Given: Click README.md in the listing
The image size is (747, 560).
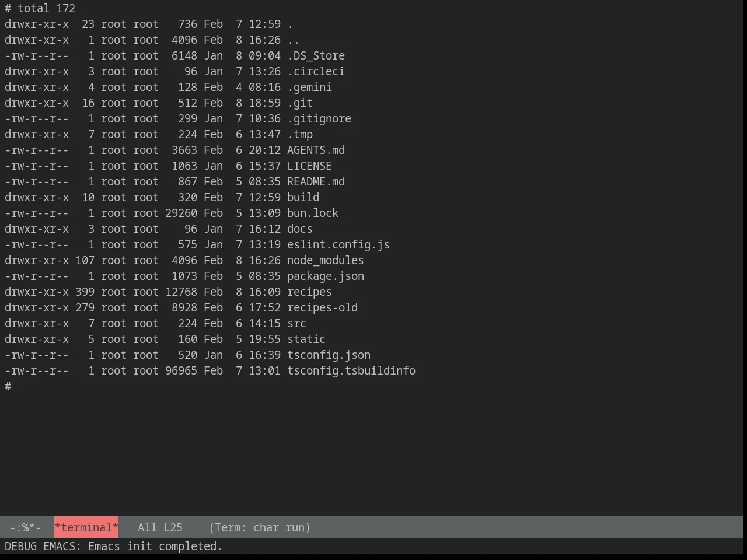Looking at the screenshot, I should coord(316,181).
